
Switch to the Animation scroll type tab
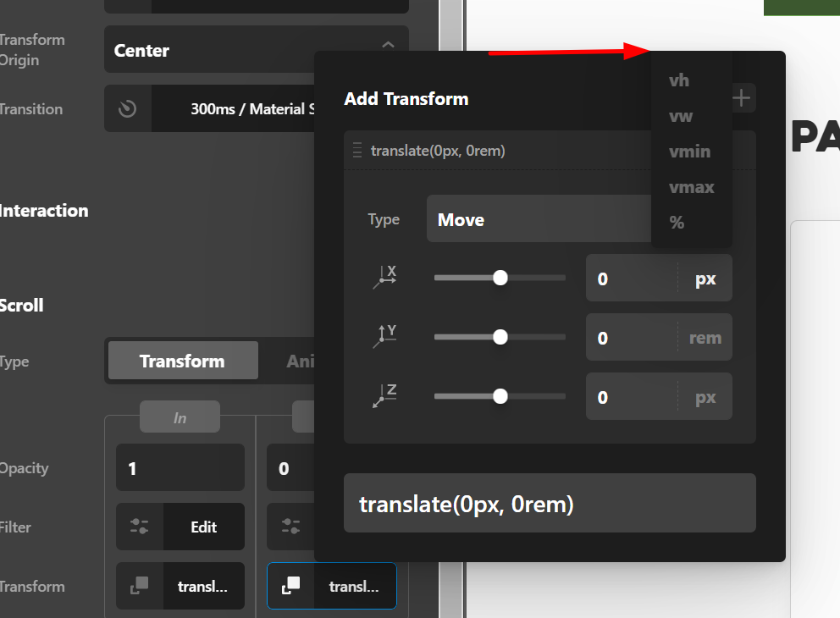pyautogui.click(x=300, y=361)
